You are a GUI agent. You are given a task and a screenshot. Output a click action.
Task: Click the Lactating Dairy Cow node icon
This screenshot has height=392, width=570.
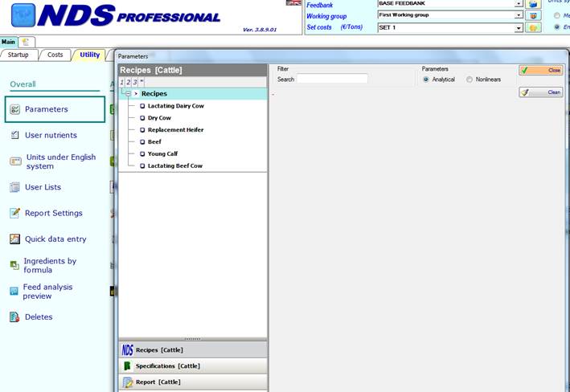click(x=142, y=106)
